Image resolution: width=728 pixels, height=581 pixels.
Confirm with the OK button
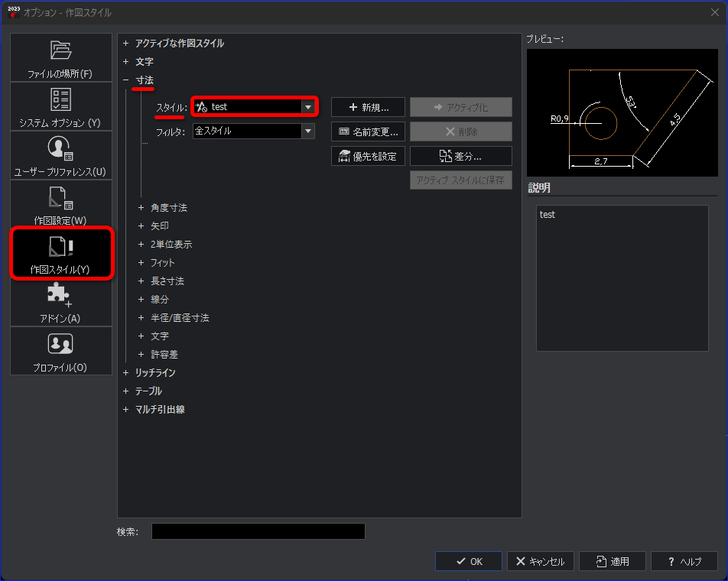click(469, 562)
